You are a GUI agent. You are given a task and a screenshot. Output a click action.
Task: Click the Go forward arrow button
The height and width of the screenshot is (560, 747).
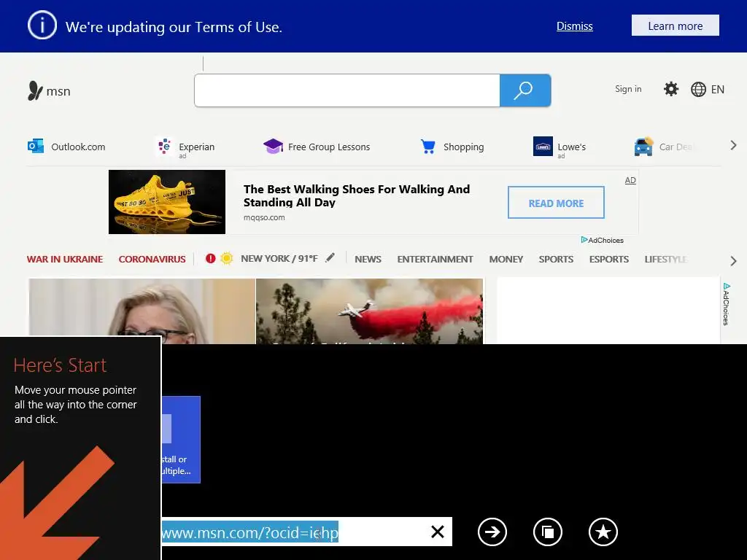tap(492, 532)
